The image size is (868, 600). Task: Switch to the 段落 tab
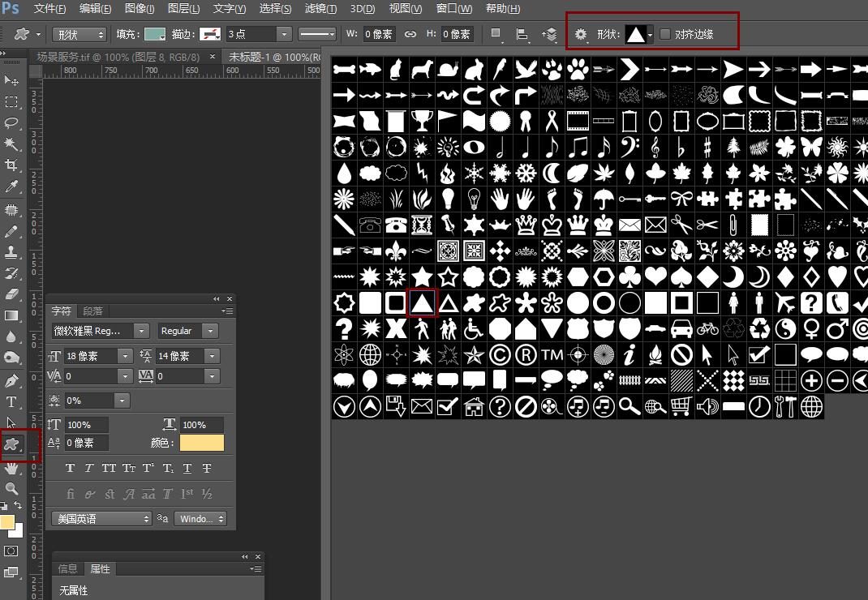pos(93,311)
